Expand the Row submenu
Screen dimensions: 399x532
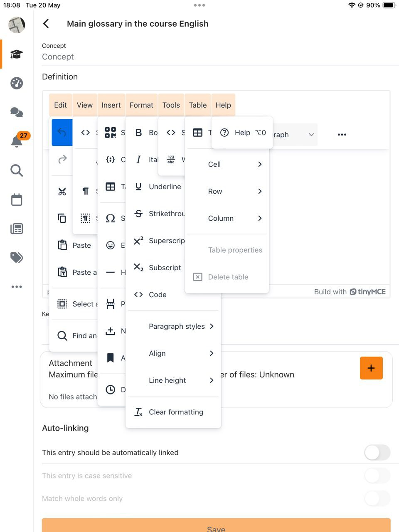point(227,191)
